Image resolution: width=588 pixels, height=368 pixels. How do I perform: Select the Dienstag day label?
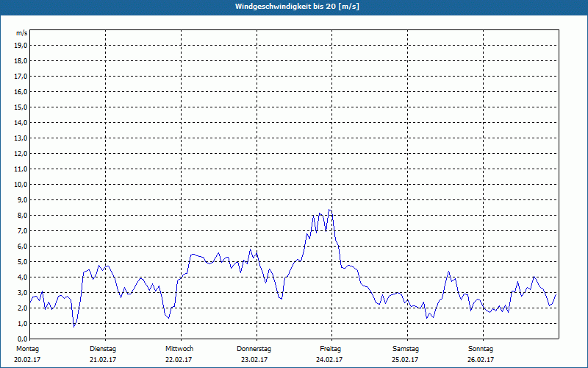103,348
